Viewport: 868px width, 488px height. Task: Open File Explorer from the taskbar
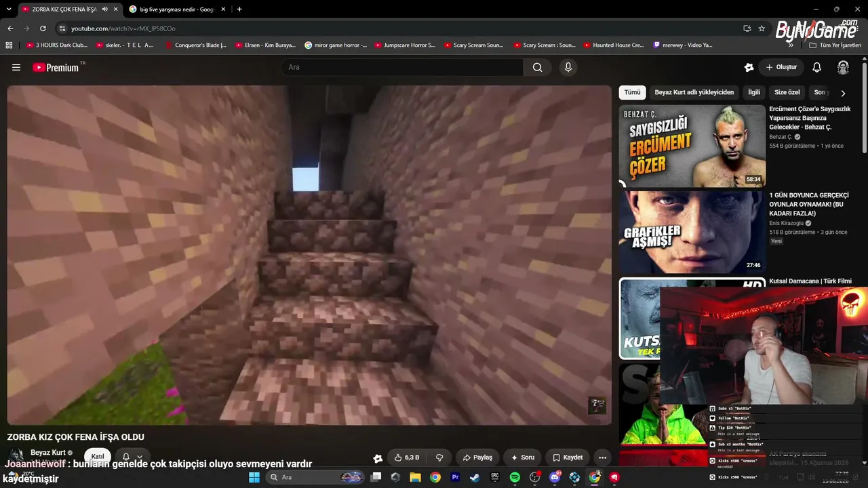(415, 477)
